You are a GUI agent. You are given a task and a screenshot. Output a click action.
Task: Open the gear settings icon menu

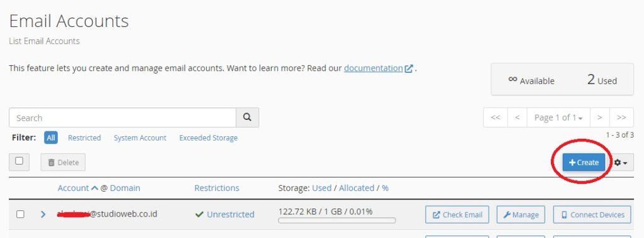(620, 163)
